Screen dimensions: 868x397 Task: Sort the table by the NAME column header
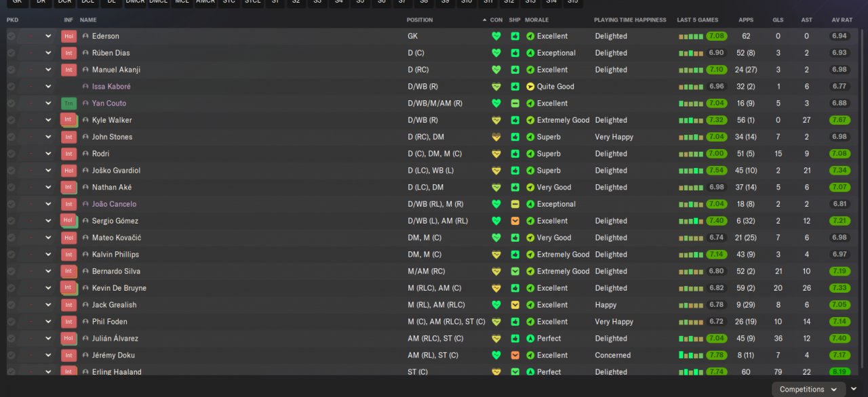[x=88, y=20]
